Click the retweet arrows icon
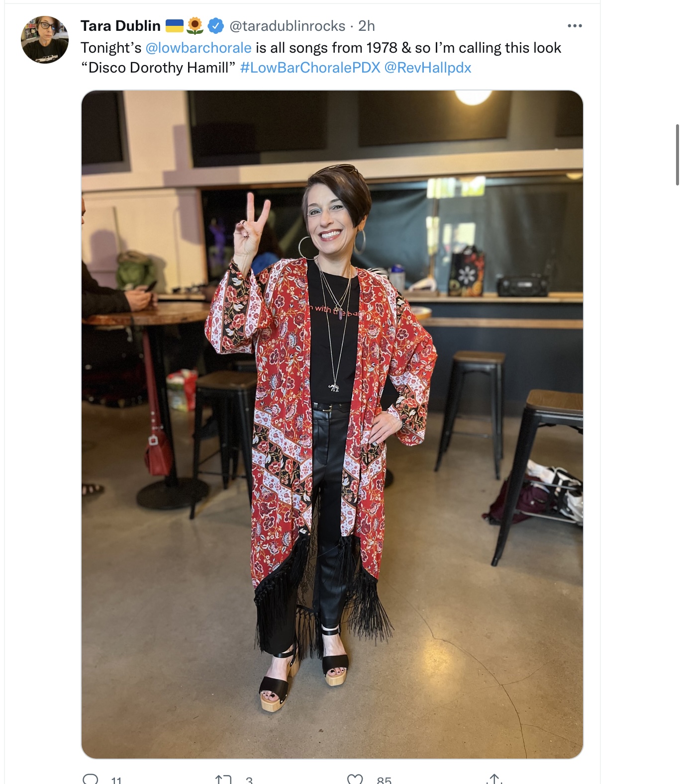The height and width of the screenshot is (784, 682). click(223, 780)
